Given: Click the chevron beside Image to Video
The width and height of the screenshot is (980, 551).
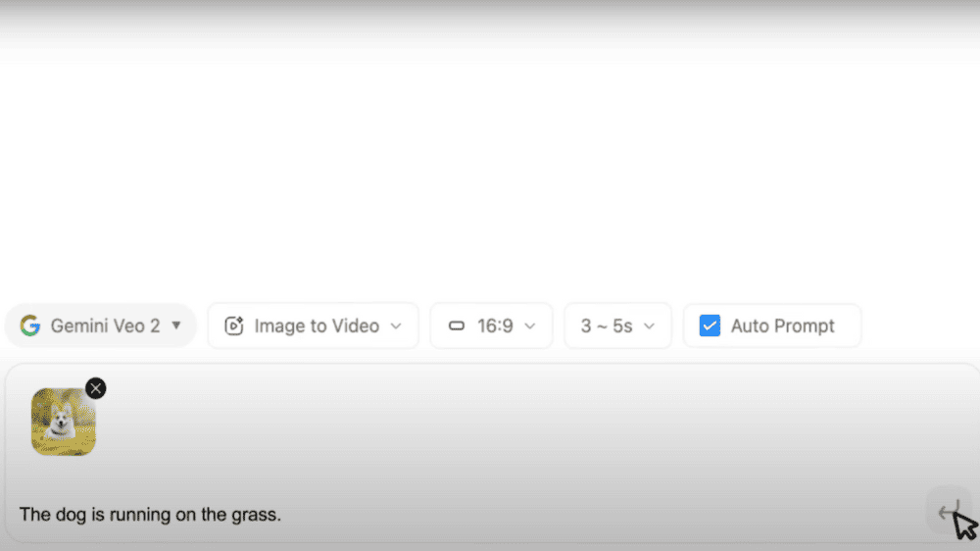Looking at the screenshot, I should point(396,326).
